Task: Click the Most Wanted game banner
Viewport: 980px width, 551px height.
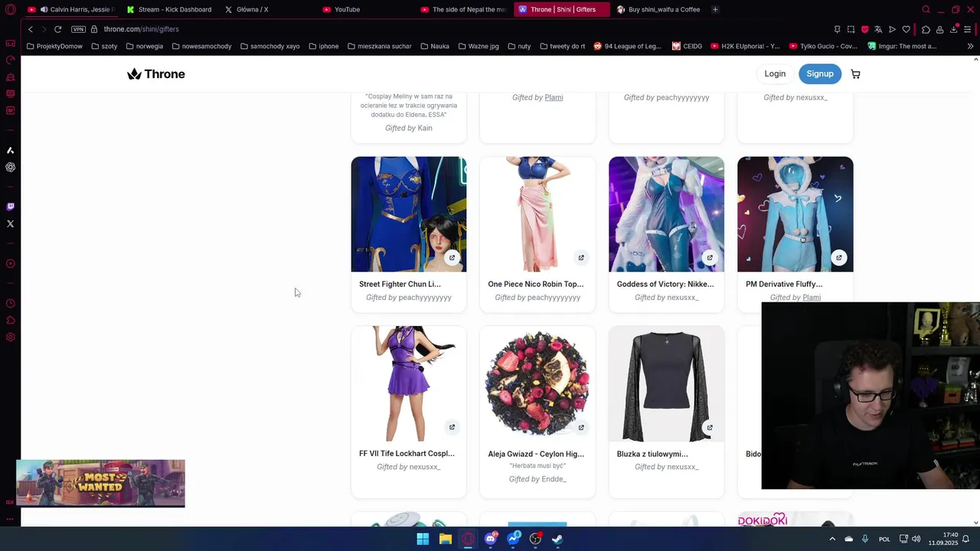Action: 100,483
